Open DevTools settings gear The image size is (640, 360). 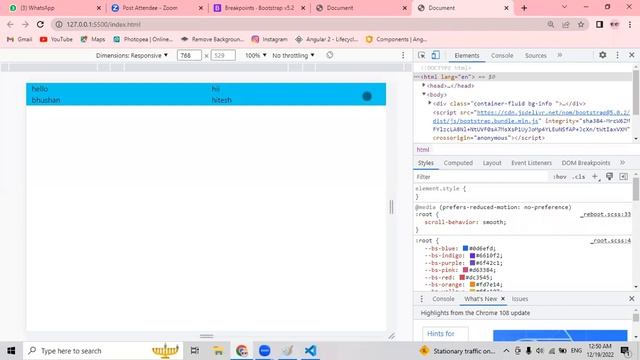(602, 55)
